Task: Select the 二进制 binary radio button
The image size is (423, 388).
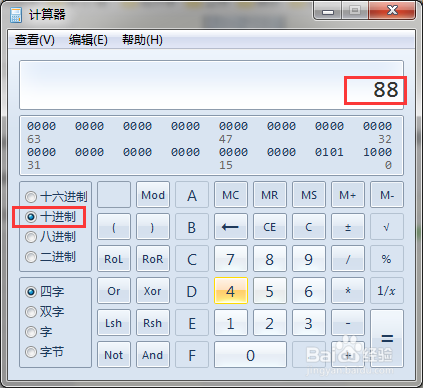Action: [x=51, y=257]
